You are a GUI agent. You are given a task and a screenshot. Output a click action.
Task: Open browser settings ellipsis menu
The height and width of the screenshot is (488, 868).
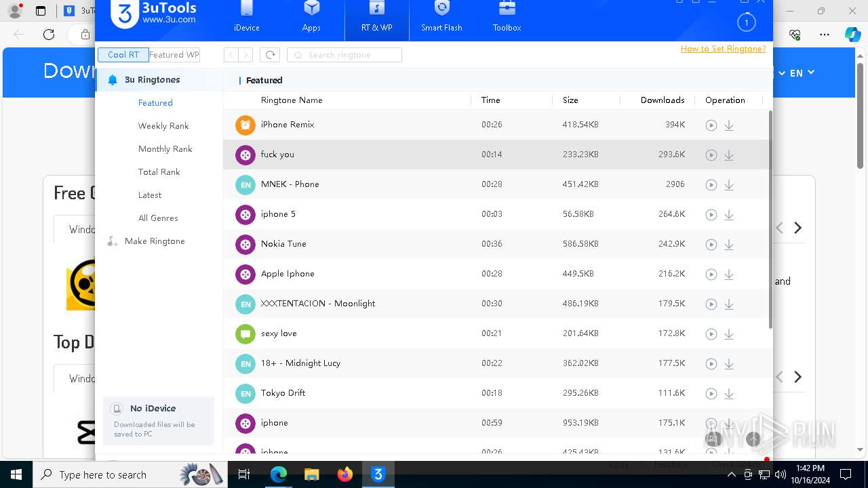pyautogui.click(x=825, y=35)
